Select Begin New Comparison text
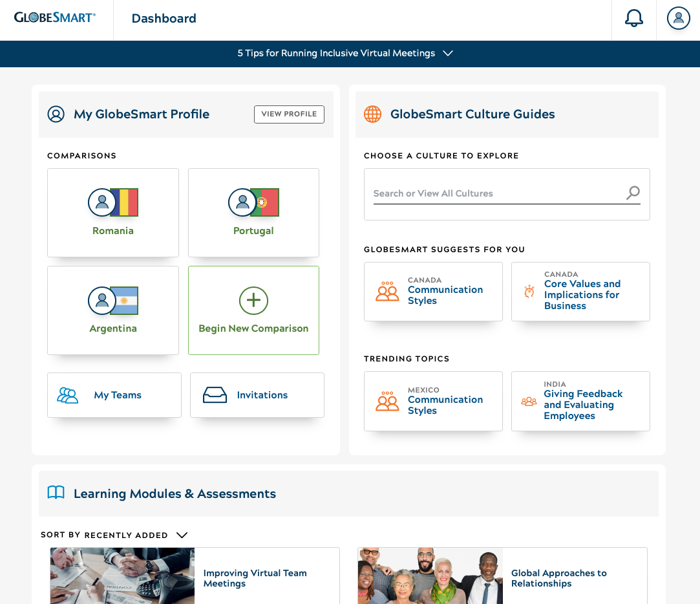 click(x=253, y=329)
